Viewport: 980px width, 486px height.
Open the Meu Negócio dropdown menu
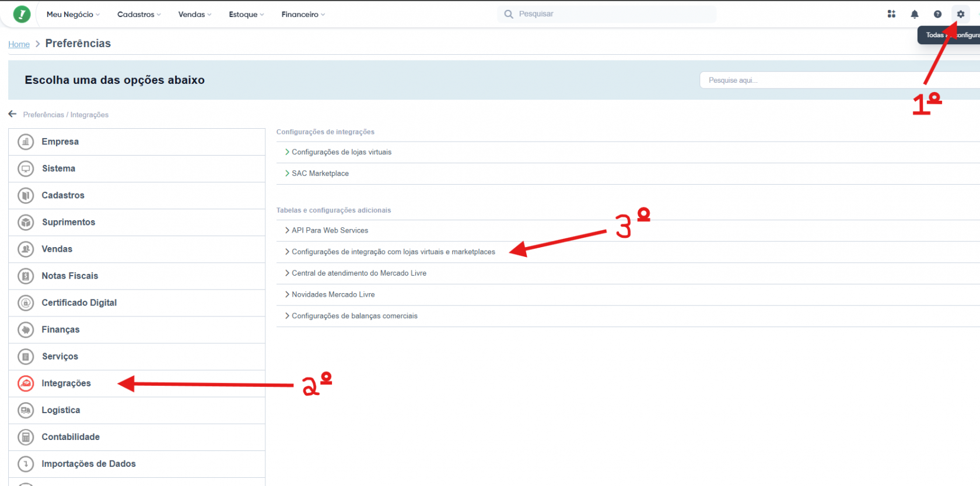[73, 14]
